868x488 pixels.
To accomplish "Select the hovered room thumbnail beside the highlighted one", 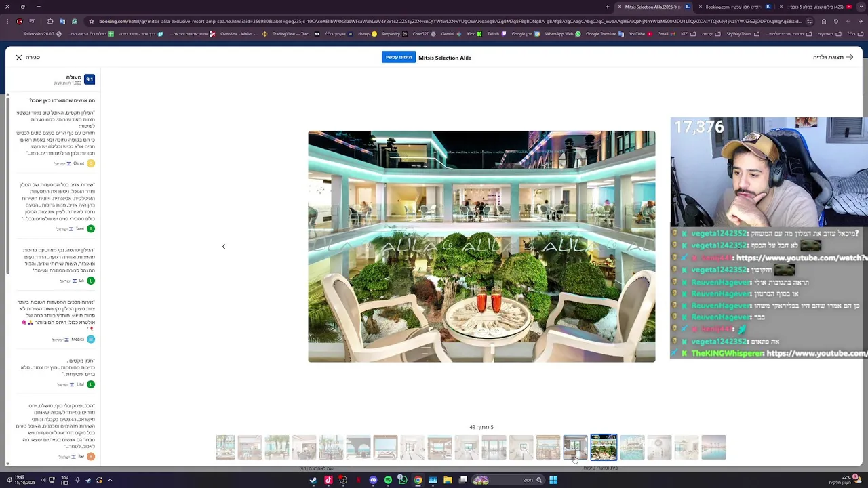I will tap(575, 447).
